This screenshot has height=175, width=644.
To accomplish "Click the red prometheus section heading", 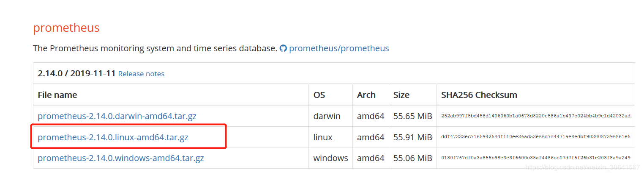I will [x=66, y=28].
